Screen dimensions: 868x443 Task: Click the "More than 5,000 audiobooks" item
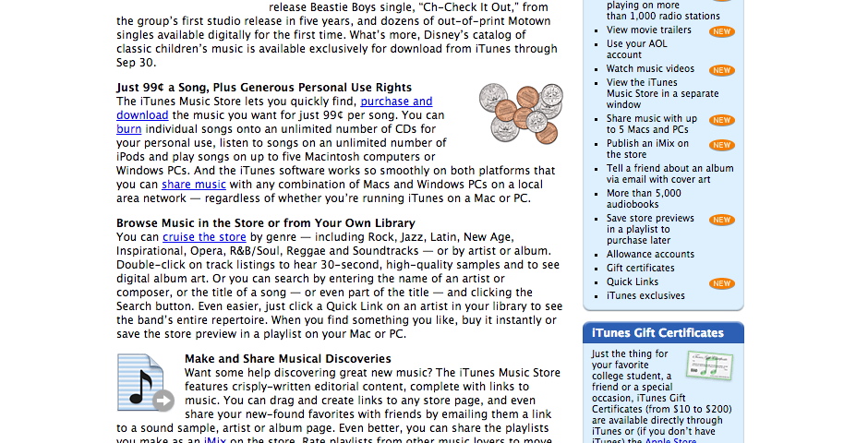[644, 198]
